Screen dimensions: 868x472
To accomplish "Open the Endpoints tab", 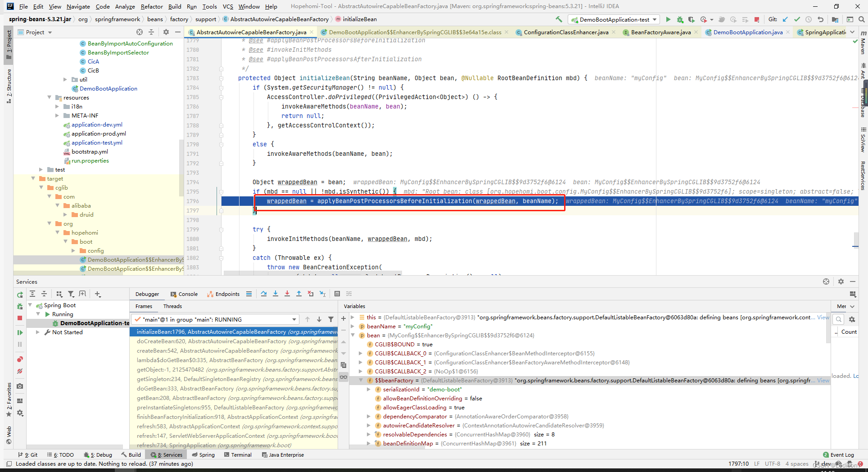I will (223, 294).
